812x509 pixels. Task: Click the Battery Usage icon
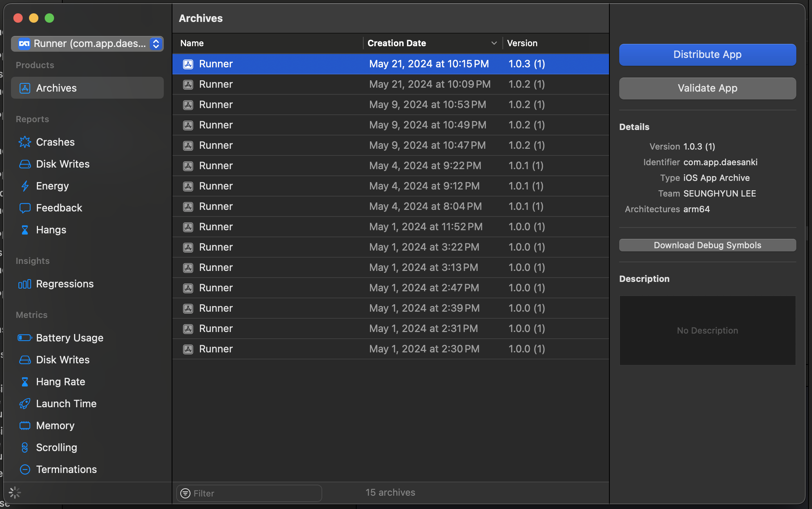(x=25, y=338)
